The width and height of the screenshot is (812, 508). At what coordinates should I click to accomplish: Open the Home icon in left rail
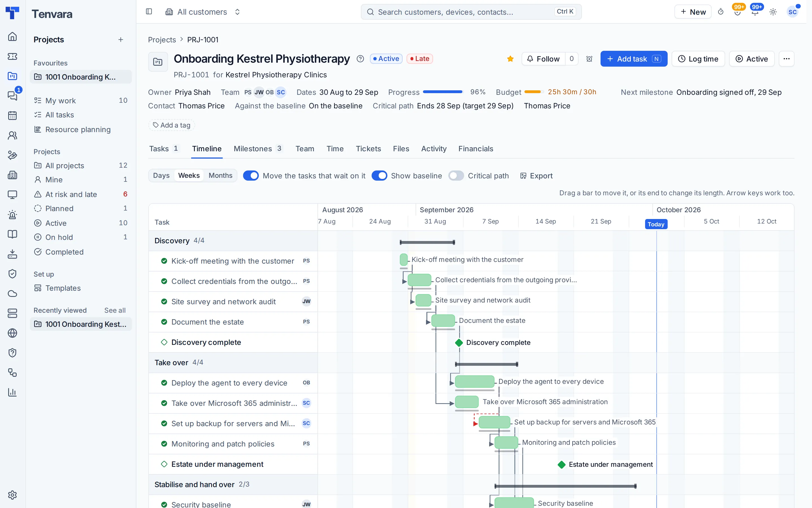[x=12, y=36]
